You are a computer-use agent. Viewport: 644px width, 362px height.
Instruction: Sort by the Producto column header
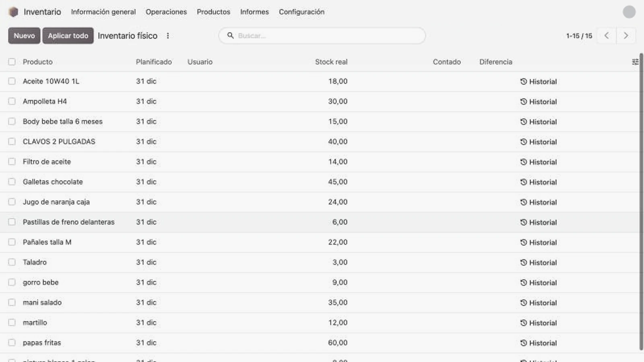(x=38, y=62)
